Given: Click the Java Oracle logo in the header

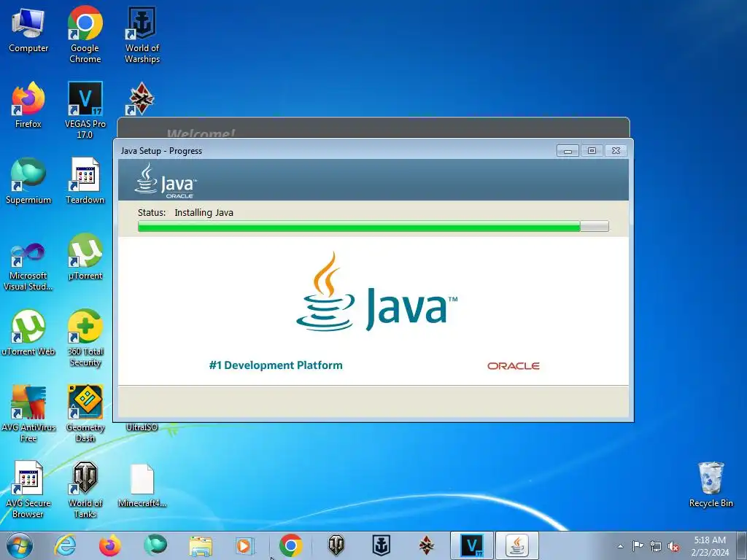Looking at the screenshot, I should click(x=165, y=181).
